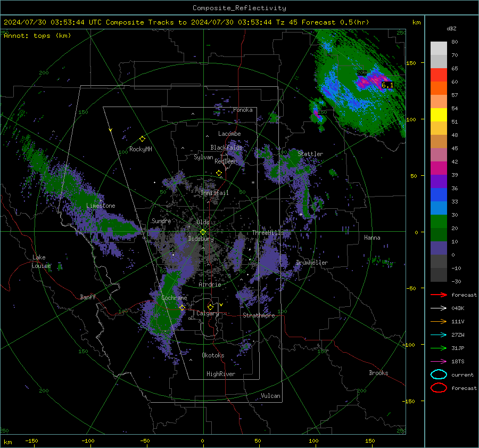Viewport: 479px width, 448px height.
Task: Click the white 04DK arrow legend icon
Action: point(439,308)
